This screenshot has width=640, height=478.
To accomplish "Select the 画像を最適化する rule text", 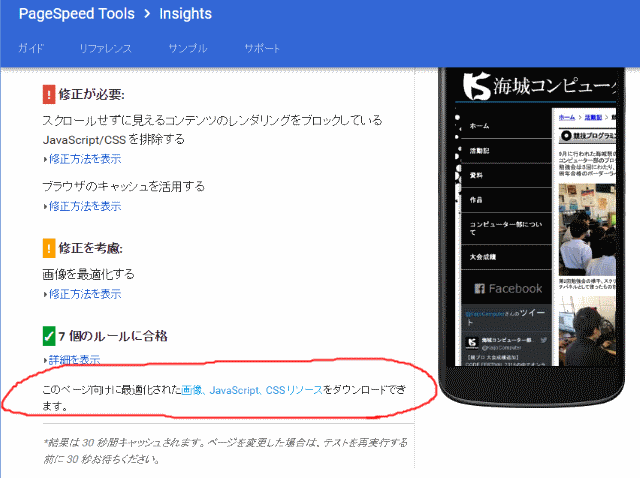I will [x=88, y=274].
